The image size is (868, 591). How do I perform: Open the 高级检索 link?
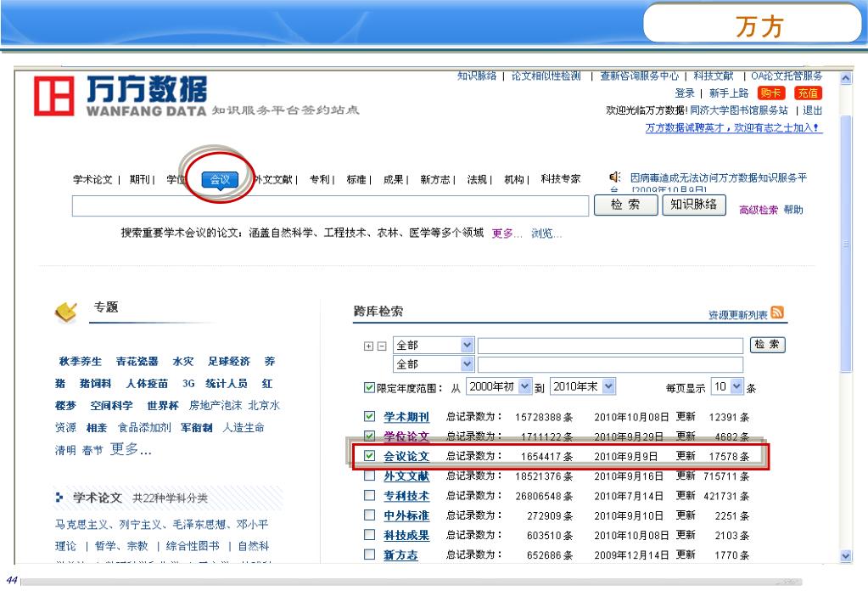click(759, 210)
